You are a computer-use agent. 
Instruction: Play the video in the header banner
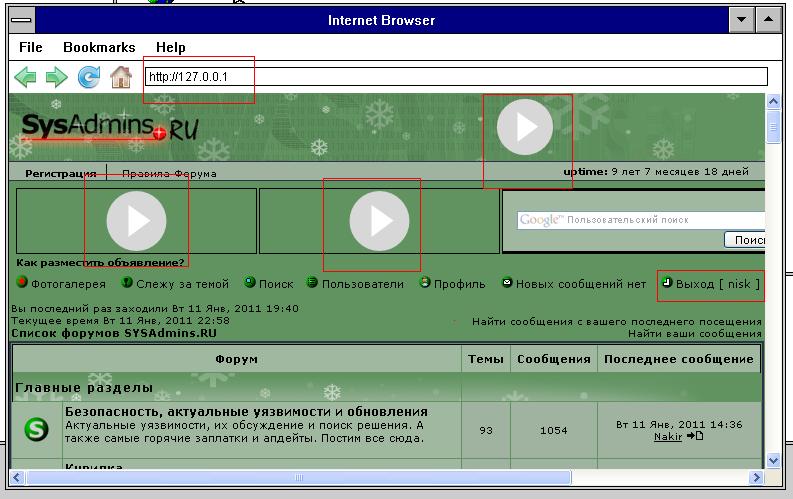[x=525, y=127]
